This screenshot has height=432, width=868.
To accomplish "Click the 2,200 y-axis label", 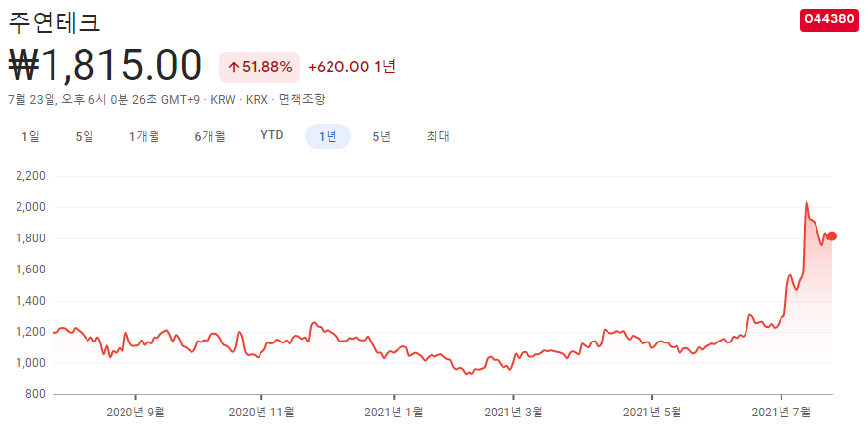I will click(x=31, y=176).
